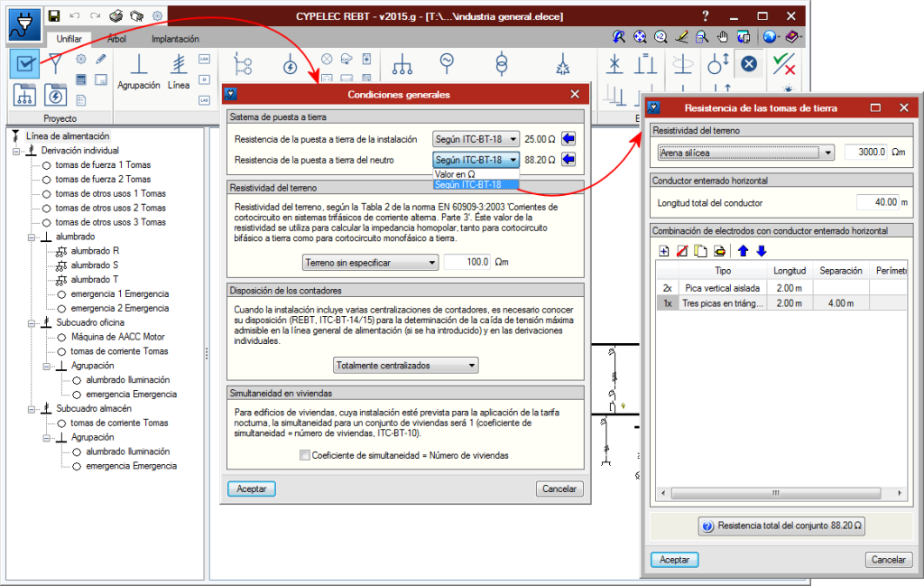
Task: Click the LGA small icon
Action: click(x=205, y=59)
